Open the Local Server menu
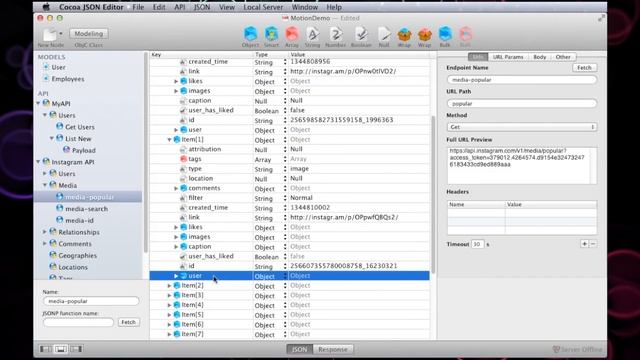The height and width of the screenshot is (360, 640). click(263, 7)
